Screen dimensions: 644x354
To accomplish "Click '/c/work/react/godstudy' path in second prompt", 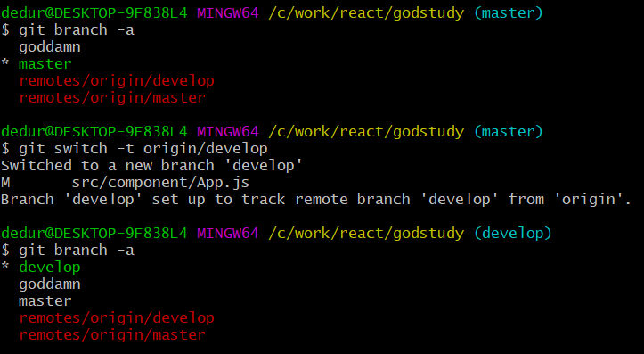I will coord(366,132).
